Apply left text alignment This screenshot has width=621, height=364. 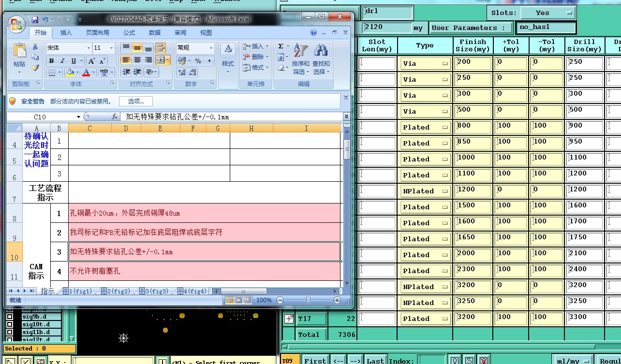click(126, 60)
